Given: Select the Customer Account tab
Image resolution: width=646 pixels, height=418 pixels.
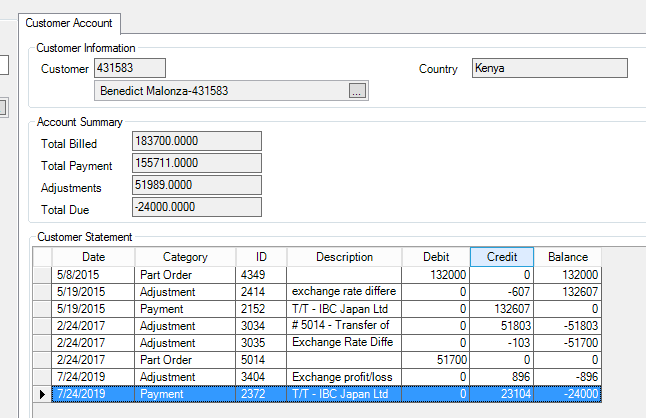Looking at the screenshot, I should pos(69,23).
